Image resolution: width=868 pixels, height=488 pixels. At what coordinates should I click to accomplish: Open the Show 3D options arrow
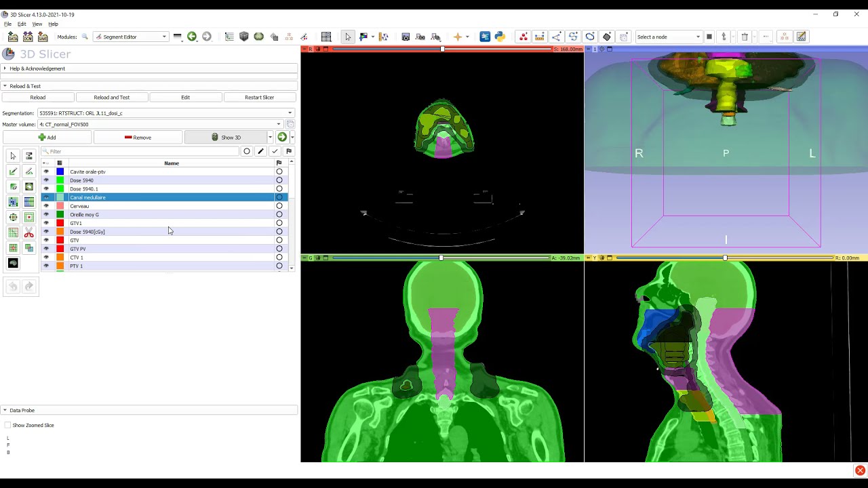pos(270,138)
